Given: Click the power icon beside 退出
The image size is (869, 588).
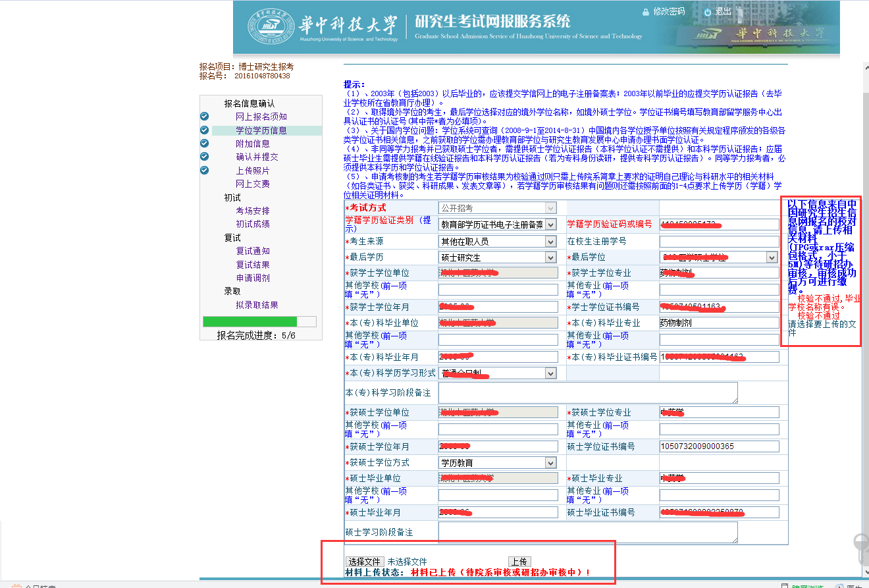Looking at the screenshot, I should click(x=707, y=12).
